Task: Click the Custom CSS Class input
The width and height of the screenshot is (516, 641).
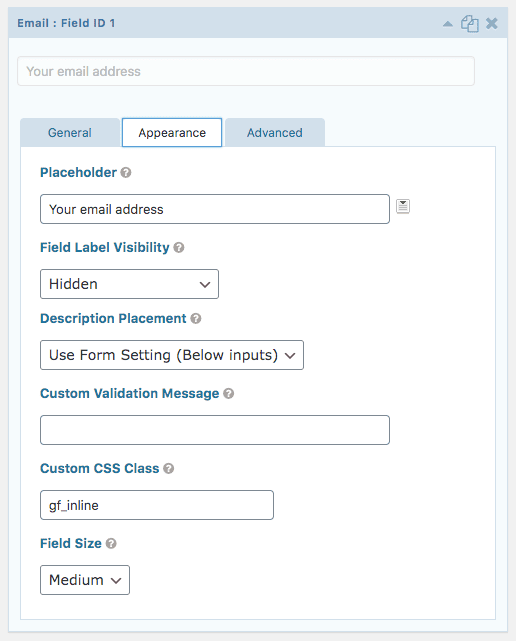Action: [x=157, y=505]
